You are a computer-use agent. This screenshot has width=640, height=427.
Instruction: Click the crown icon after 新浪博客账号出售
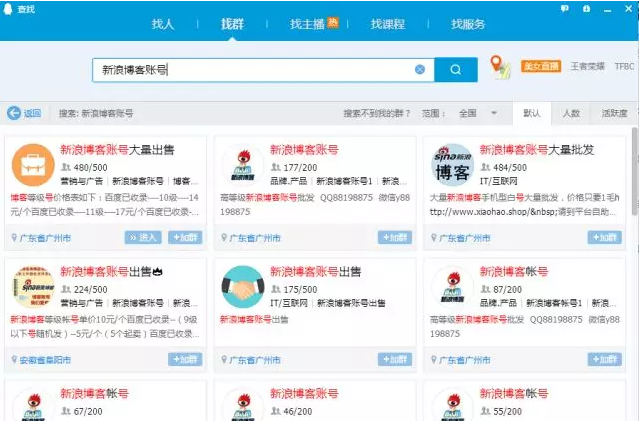pos(158,271)
